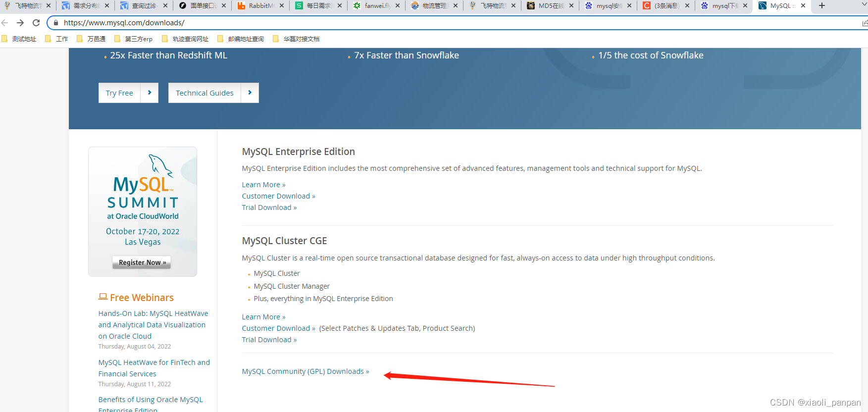Open Hands-On Lab: MySQL HeatWave webinar link
This screenshot has width=868, height=412.
(x=153, y=325)
